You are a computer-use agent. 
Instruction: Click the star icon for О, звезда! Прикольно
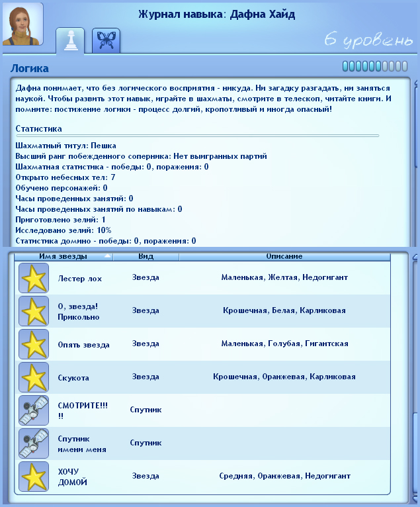click(34, 311)
